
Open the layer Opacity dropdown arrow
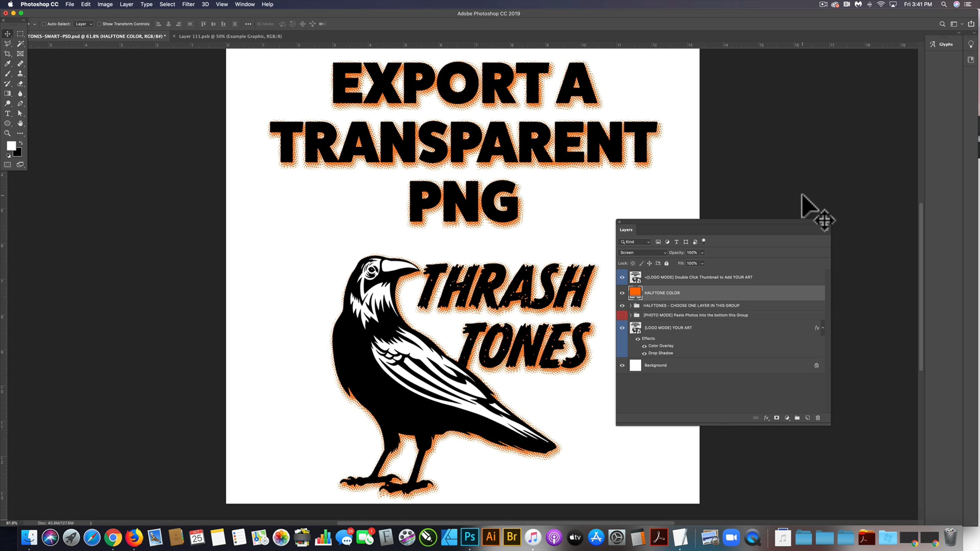click(702, 253)
